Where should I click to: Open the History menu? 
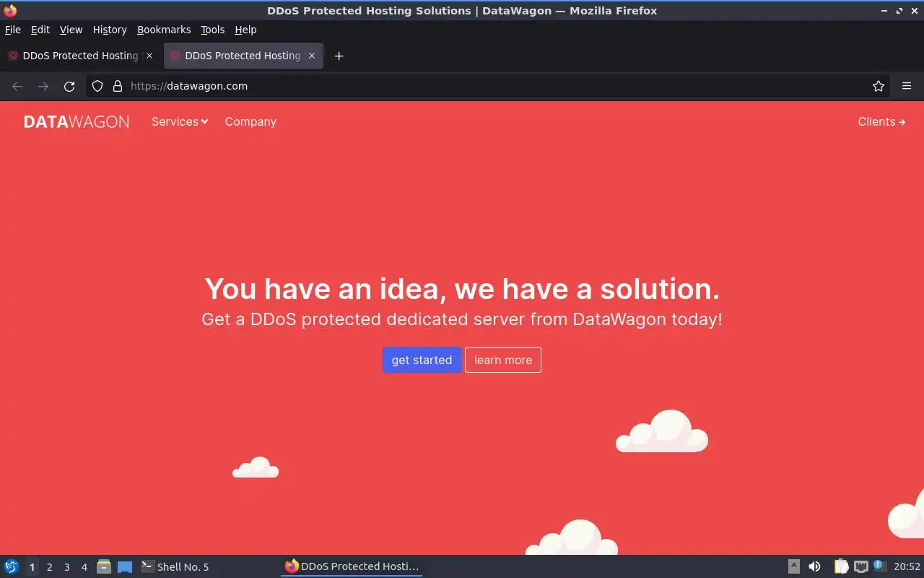click(110, 30)
